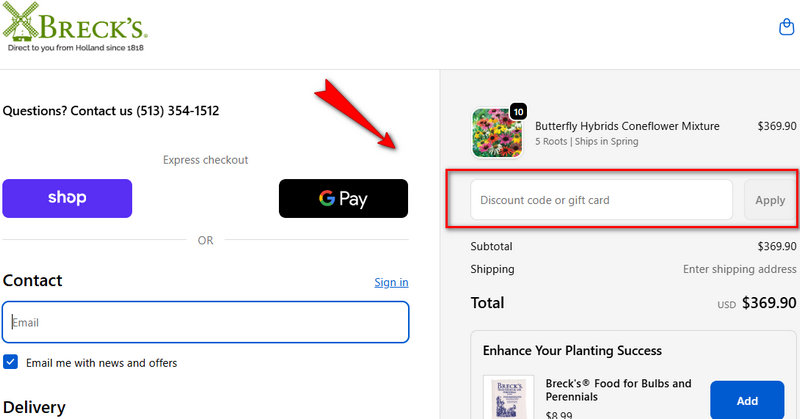This screenshot has height=419, width=800.
Task: Focus the Email input field
Action: click(205, 323)
